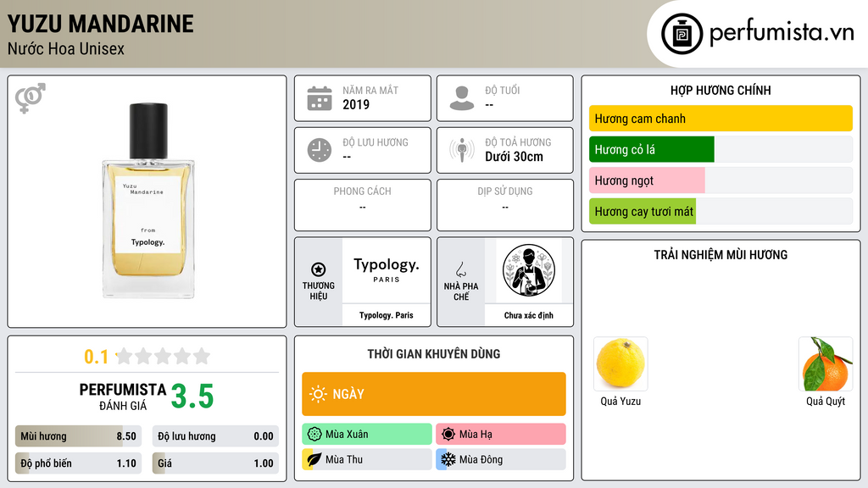Image resolution: width=868 pixels, height=488 pixels.
Task: Click the perfumista.vn site name
Action: click(x=782, y=32)
